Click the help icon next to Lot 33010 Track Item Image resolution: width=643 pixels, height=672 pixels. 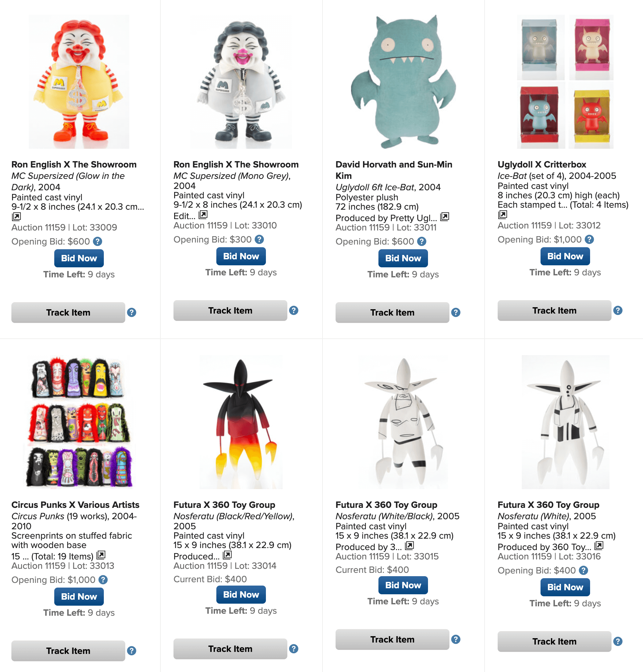pos(293,310)
